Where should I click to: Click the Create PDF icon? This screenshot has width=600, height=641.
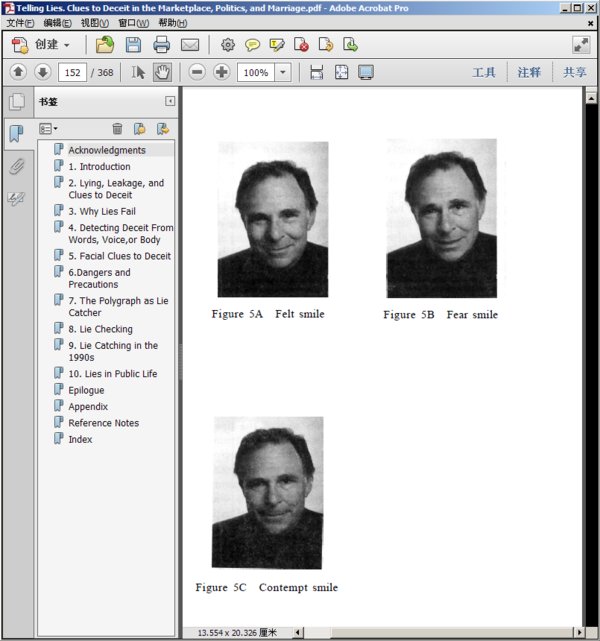click(x=20, y=45)
